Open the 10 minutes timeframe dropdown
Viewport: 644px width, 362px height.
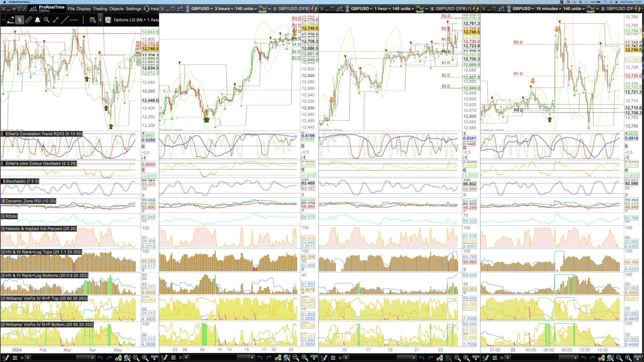pos(548,9)
